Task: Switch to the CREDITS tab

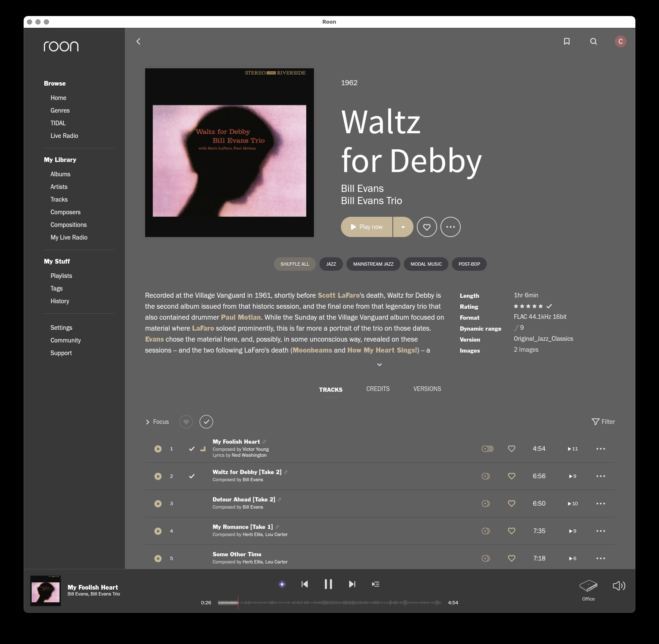Action: (378, 389)
